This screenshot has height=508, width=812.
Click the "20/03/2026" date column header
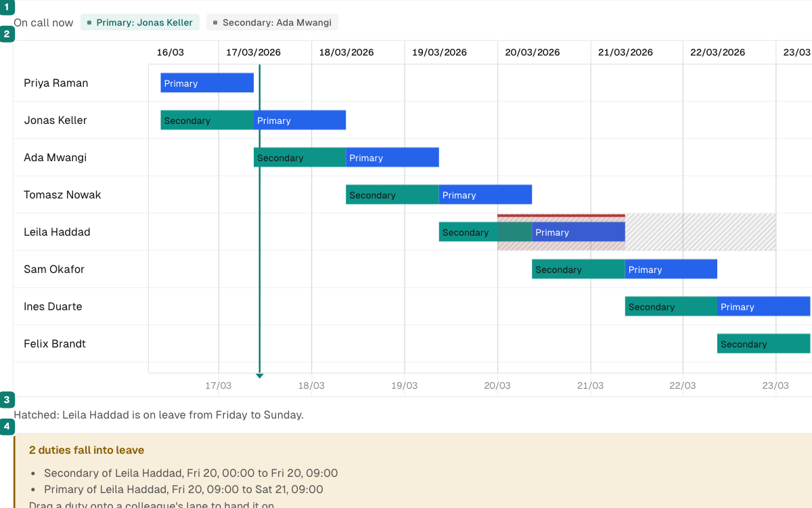click(533, 52)
